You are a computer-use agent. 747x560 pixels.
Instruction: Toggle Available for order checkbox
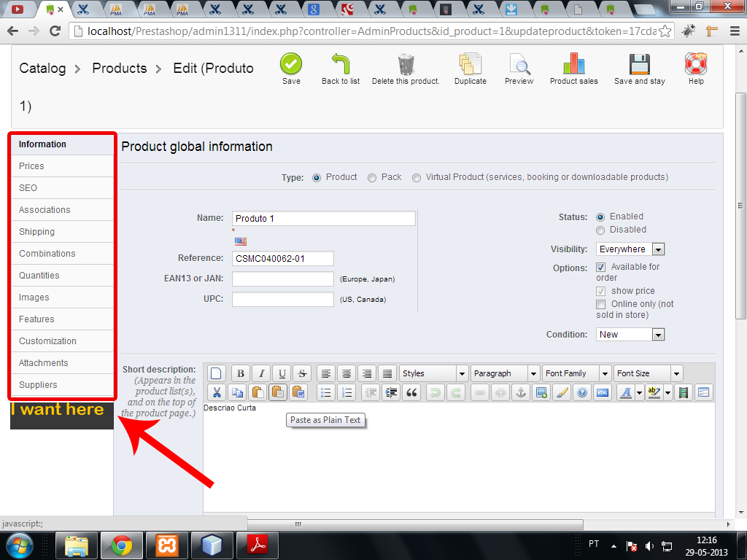(601, 267)
